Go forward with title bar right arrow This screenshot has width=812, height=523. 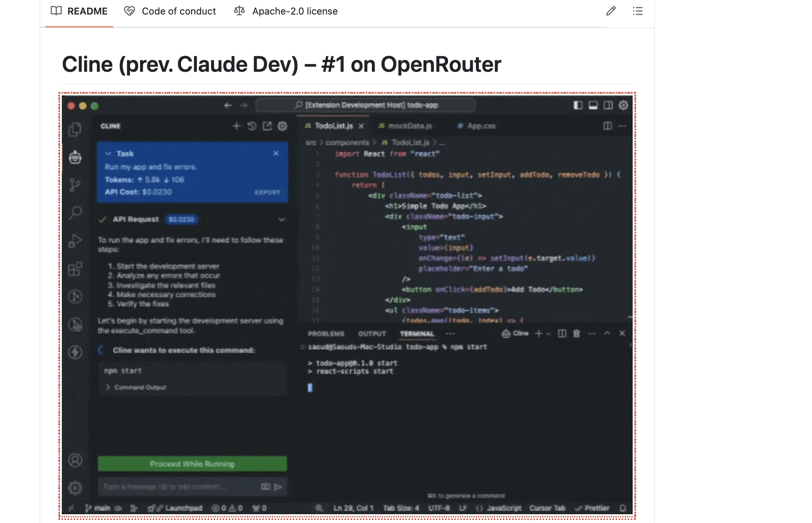[x=244, y=105]
